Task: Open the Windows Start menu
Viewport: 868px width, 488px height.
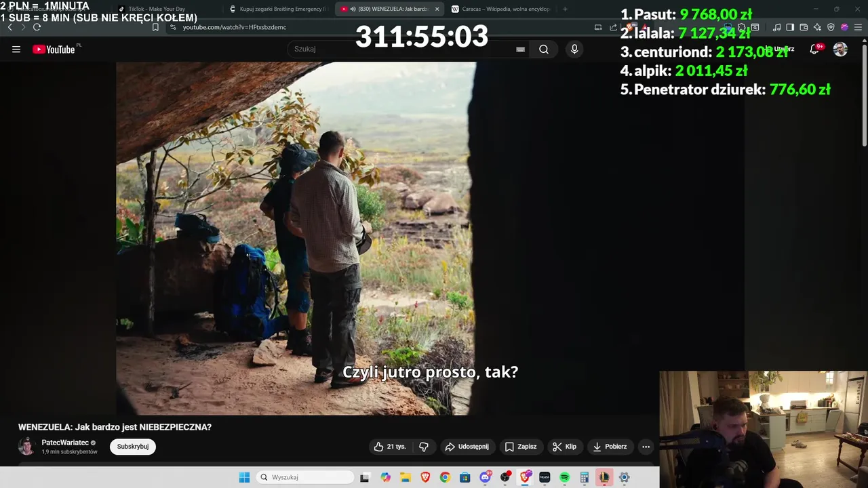Action: click(244, 477)
